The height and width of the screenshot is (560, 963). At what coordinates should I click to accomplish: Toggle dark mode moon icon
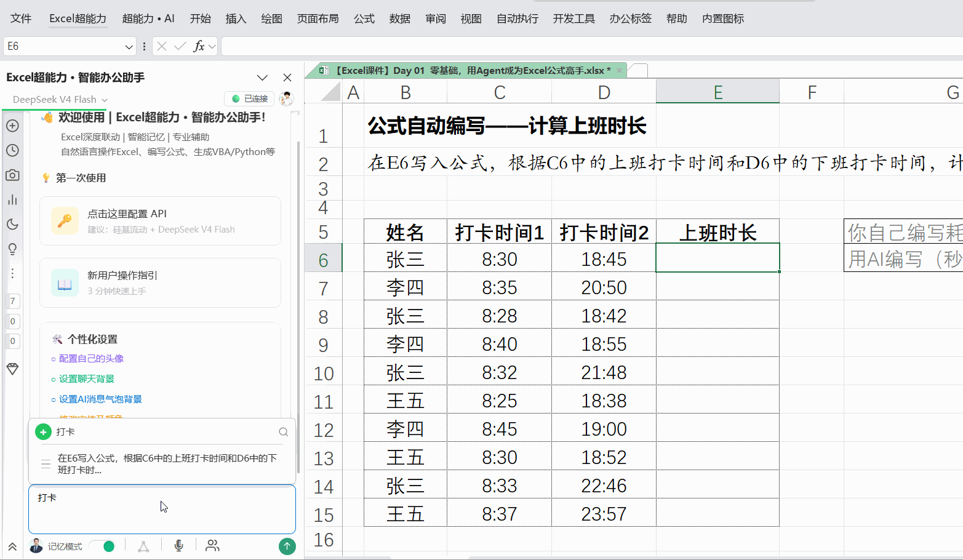(x=12, y=224)
